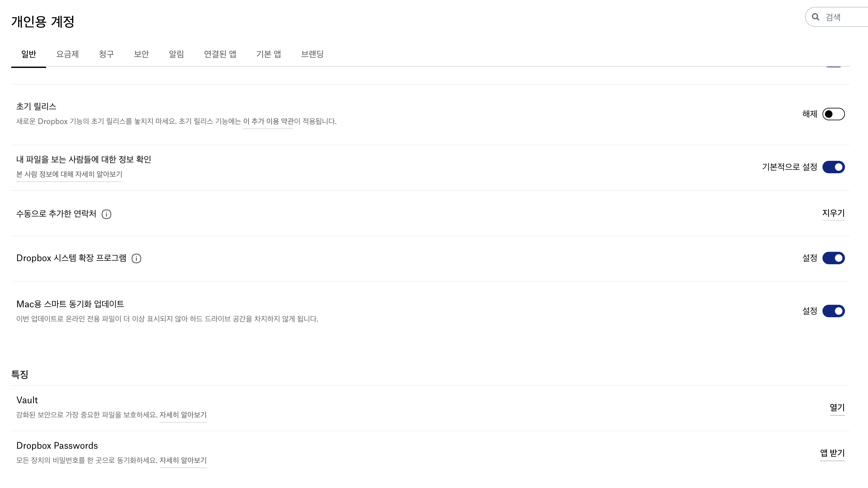
Task: Open the 청구 tab
Action: click(106, 54)
